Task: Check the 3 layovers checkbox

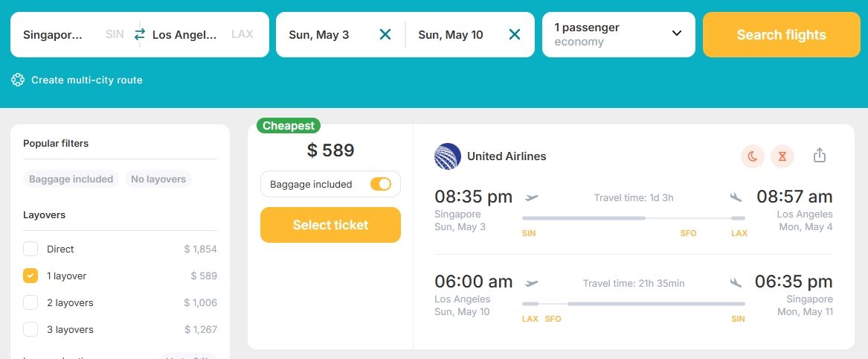Action: (30, 329)
